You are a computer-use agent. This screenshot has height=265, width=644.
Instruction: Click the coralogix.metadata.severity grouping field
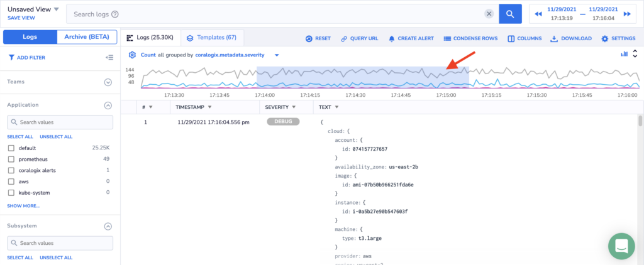(230, 55)
